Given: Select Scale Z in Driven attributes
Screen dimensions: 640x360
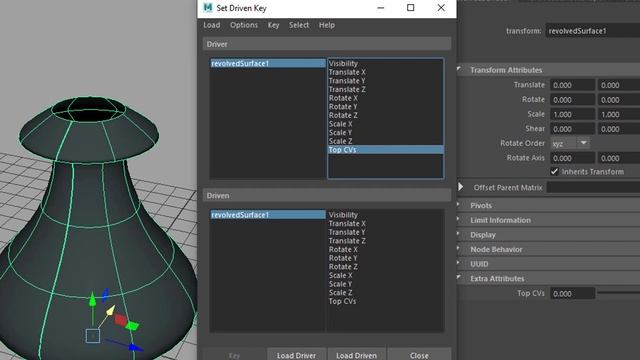Looking at the screenshot, I should (340, 292).
